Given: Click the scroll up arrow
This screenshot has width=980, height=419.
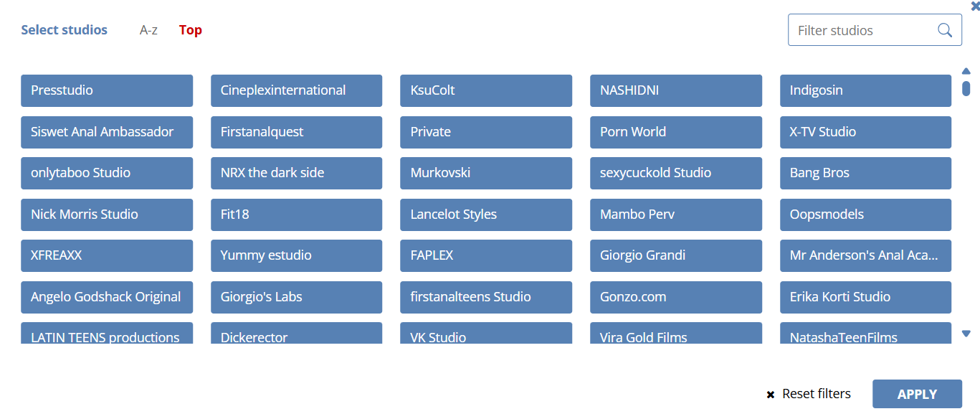Looking at the screenshot, I should (x=966, y=71).
